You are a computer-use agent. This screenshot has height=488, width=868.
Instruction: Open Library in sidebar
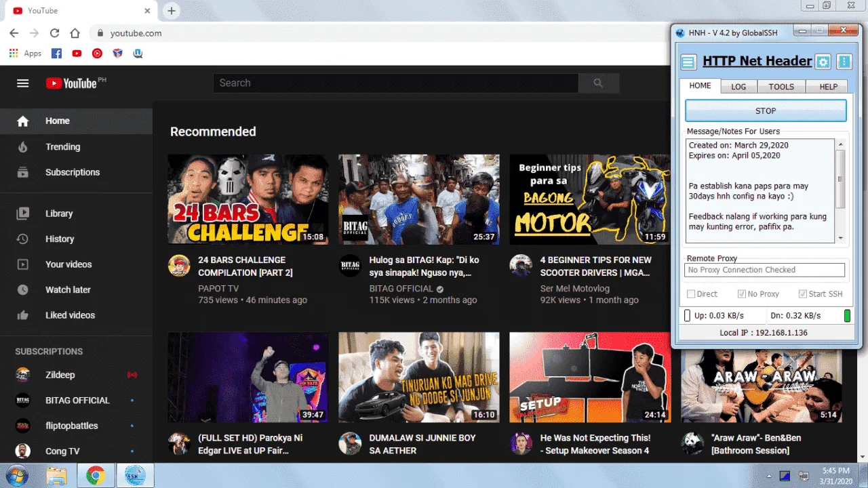pyautogui.click(x=76, y=213)
